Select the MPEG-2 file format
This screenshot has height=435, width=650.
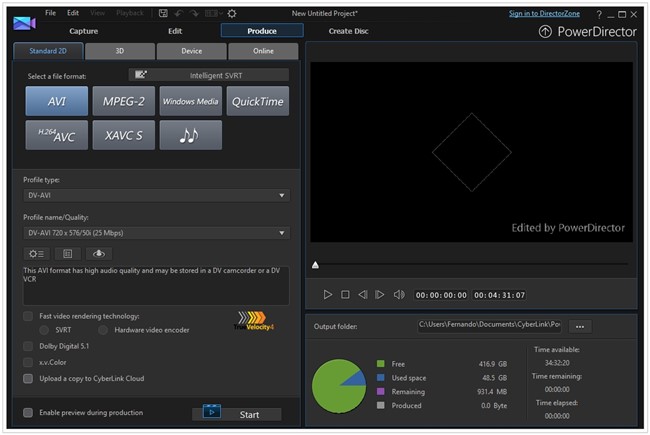click(x=124, y=101)
